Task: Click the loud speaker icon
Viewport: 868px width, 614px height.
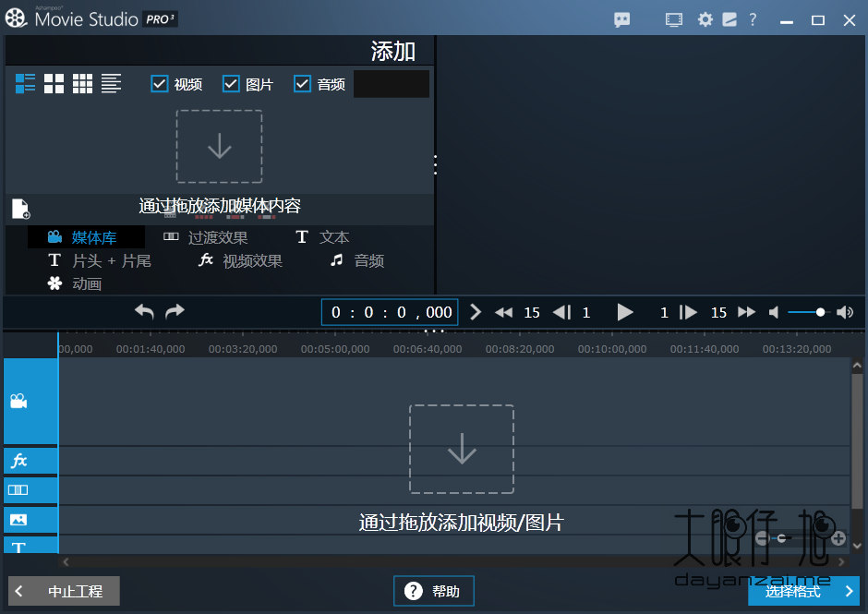Action: [845, 313]
